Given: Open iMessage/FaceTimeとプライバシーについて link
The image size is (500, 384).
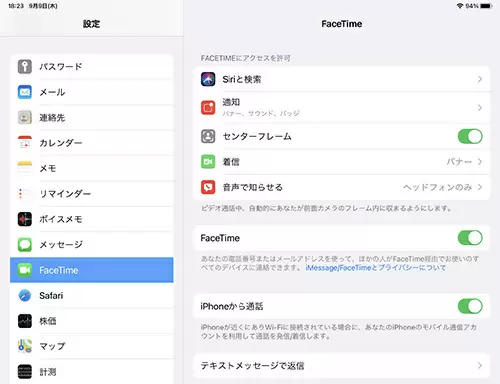Looking at the screenshot, I should coord(376,268).
